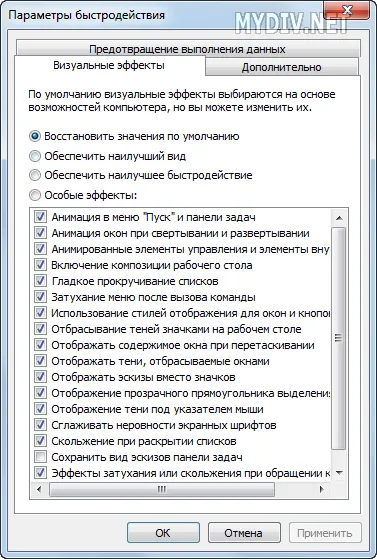Toggle Отбрасывание теней значками checkbox
This screenshot has width=377, height=559.
click(x=40, y=329)
